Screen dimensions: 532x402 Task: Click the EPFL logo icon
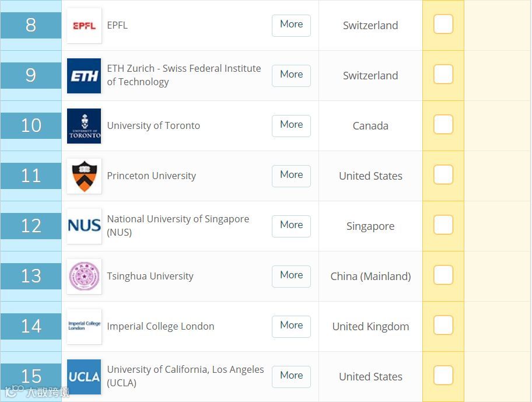pyautogui.click(x=84, y=26)
